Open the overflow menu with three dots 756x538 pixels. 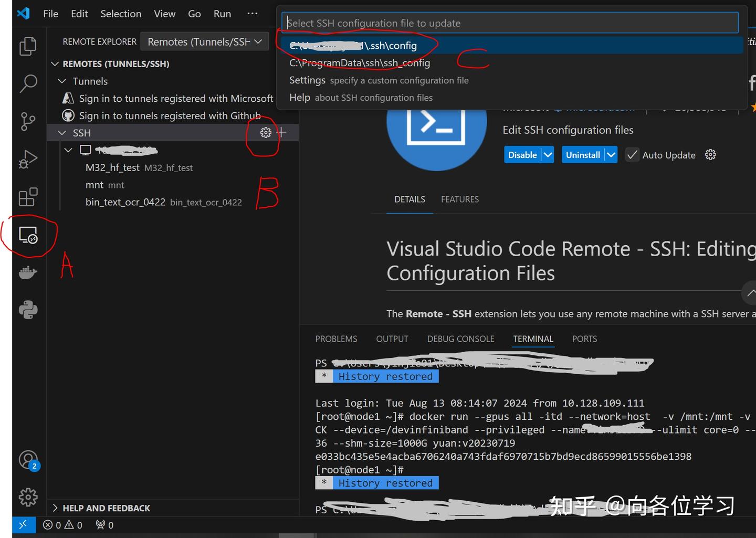point(253,13)
